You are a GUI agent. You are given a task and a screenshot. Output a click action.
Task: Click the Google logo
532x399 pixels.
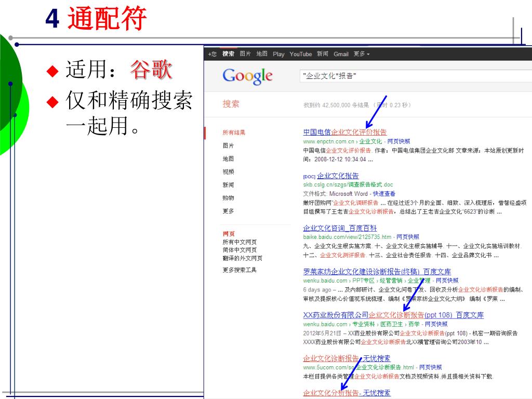click(x=247, y=76)
